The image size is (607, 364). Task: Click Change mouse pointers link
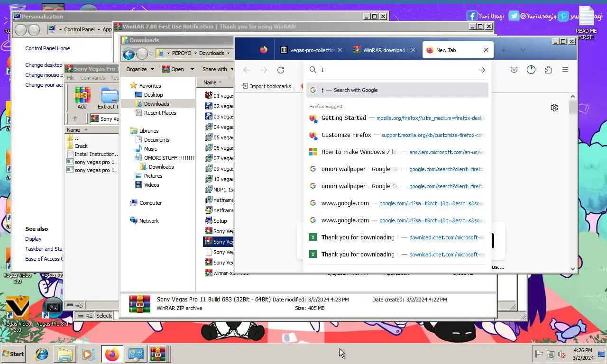click(x=44, y=75)
